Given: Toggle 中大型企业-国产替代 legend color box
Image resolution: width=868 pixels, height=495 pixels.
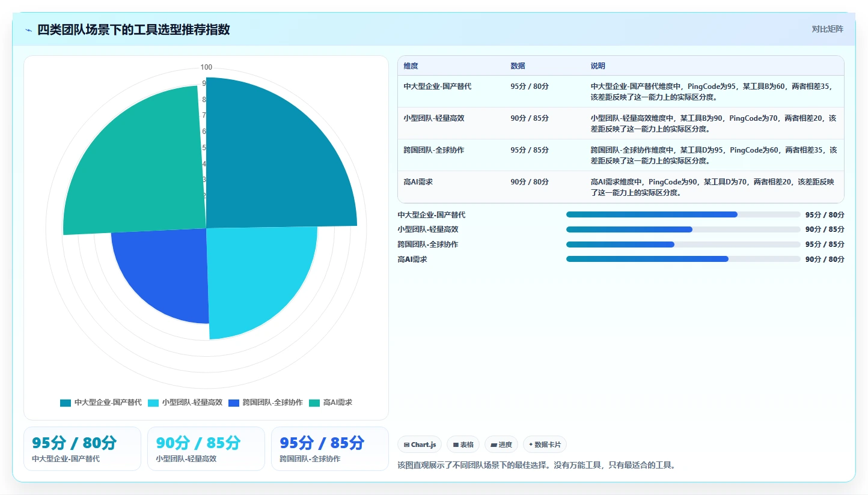Looking at the screenshot, I should (x=66, y=402).
